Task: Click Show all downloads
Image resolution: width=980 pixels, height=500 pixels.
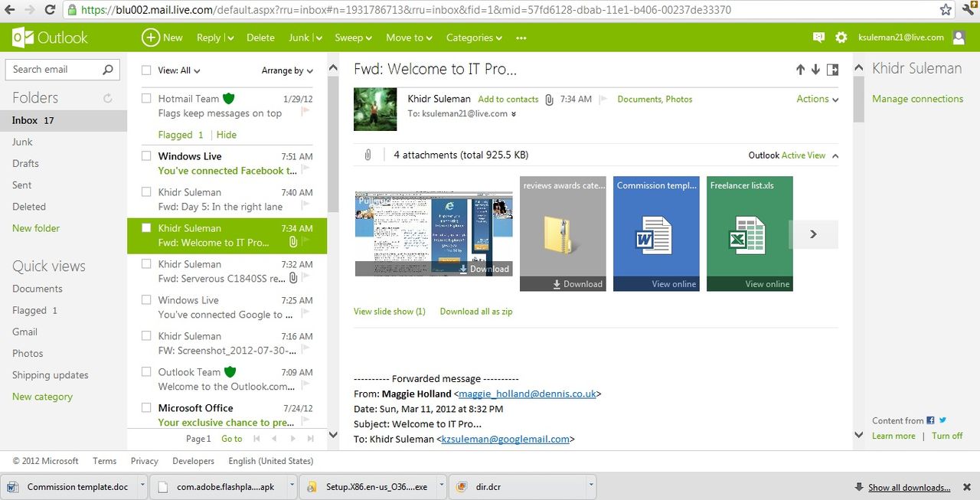Action: (909, 487)
